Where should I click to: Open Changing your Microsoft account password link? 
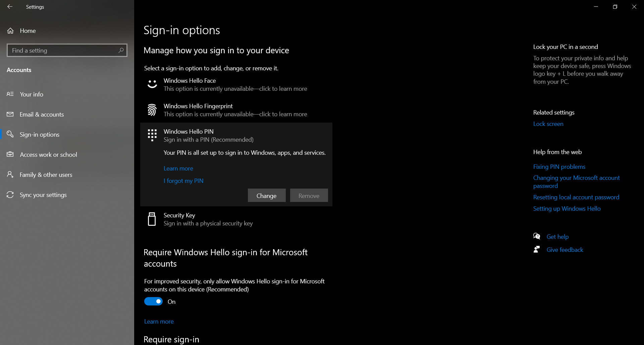[577, 182]
